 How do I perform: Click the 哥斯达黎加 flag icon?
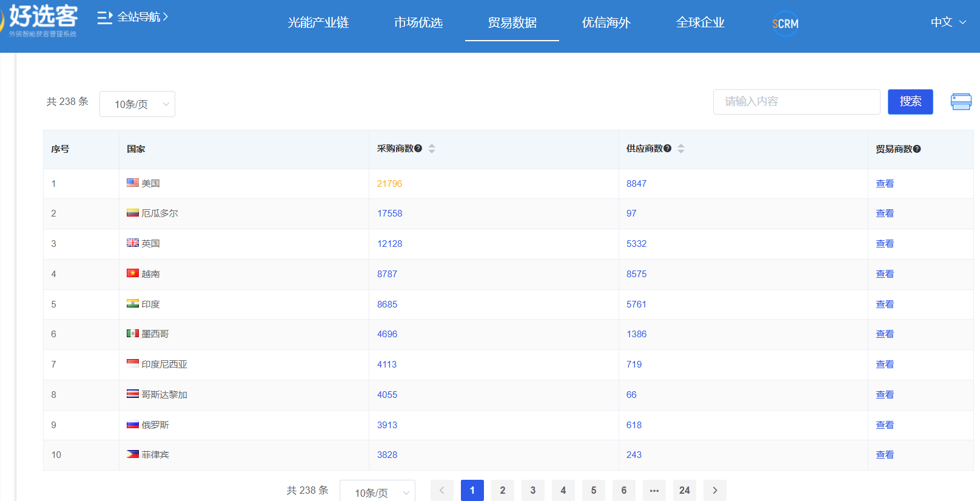pyautogui.click(x=133, y=394)
